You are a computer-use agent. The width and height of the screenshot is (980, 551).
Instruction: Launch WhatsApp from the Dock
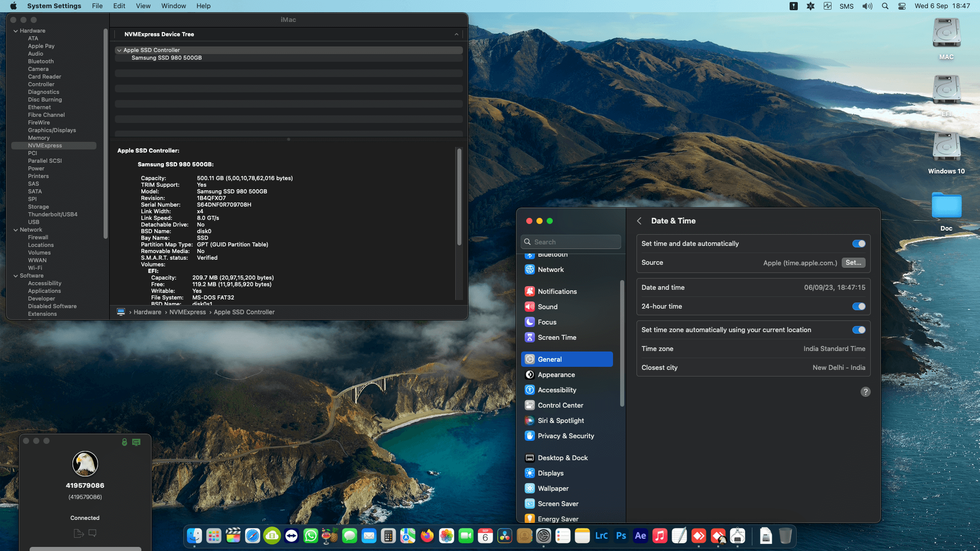(310, 536)
